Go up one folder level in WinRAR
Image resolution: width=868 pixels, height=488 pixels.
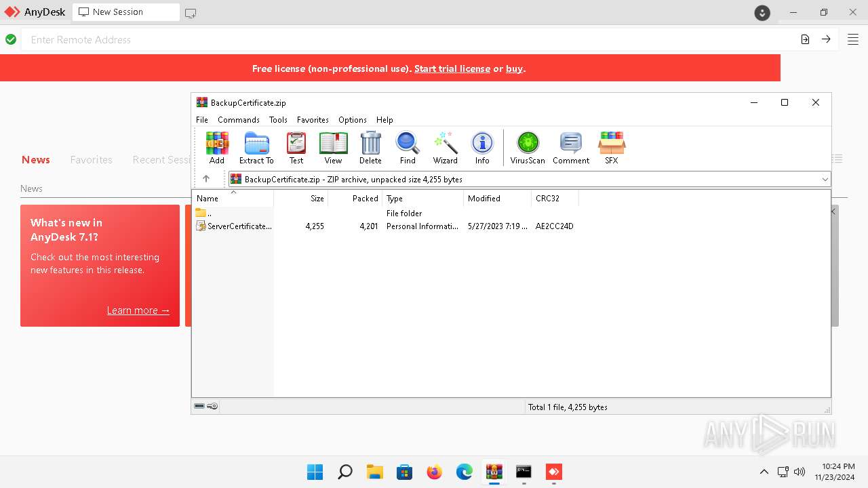(206, 179)
